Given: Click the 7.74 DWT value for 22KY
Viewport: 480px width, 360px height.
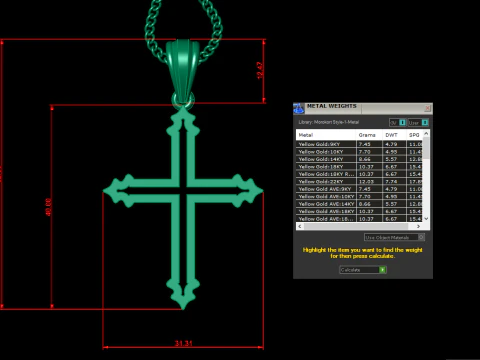Looking at the screenshot, I should (391, 181).
